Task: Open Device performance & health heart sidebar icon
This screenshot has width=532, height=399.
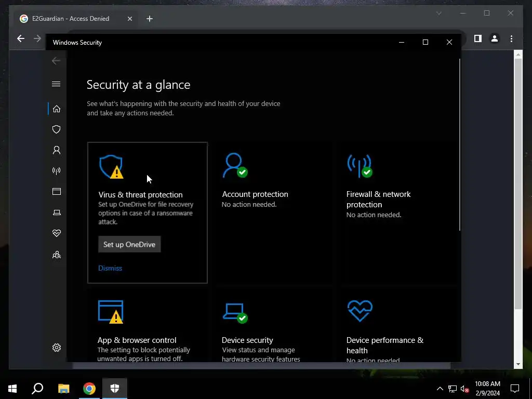Action: click(56, 233)
